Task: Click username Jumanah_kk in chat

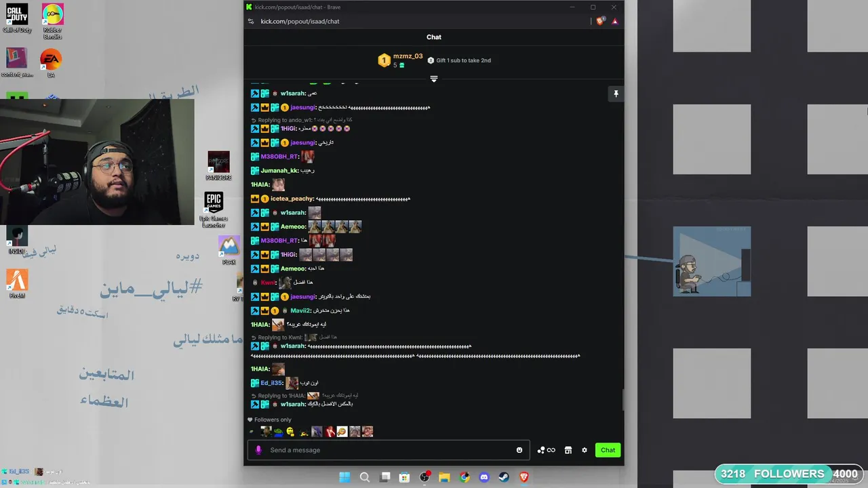Action: [x=279, y=171]
